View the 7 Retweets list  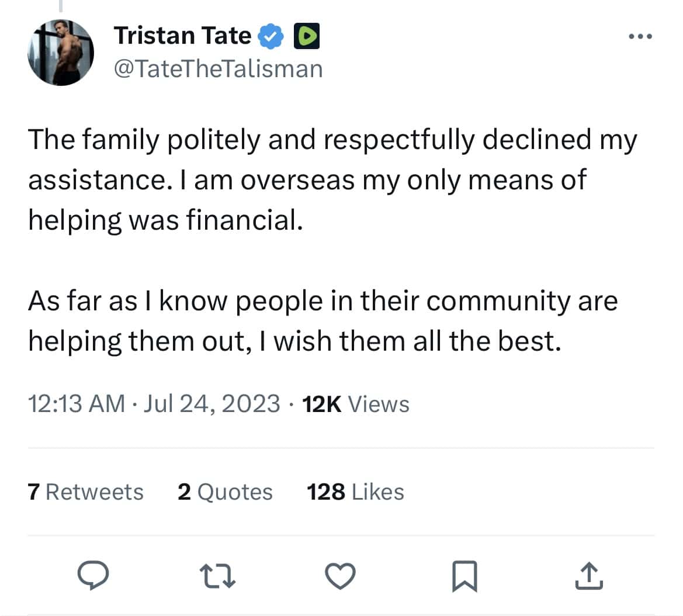(85, 492)
